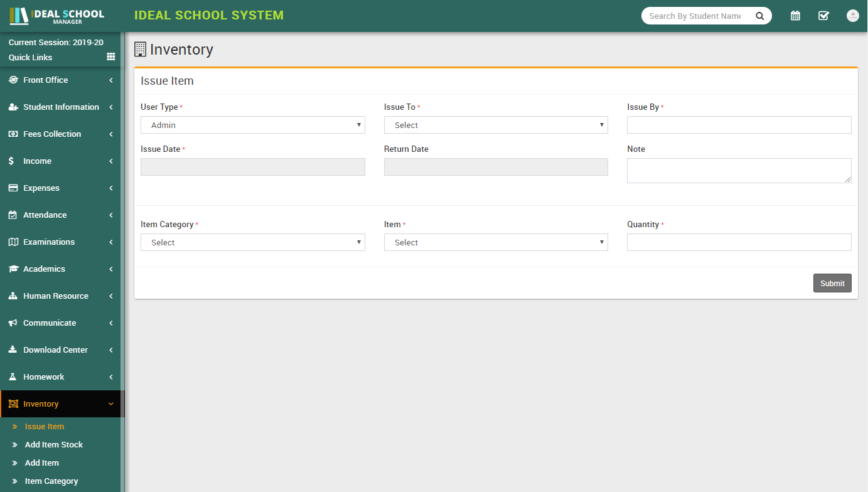Click the Academics graduation cap icon

13,269
